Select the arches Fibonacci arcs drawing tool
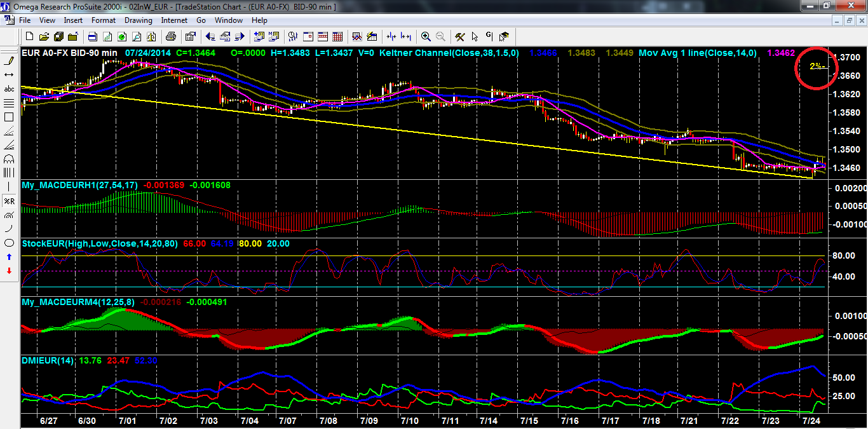868x429 pixels. (9, 159)
